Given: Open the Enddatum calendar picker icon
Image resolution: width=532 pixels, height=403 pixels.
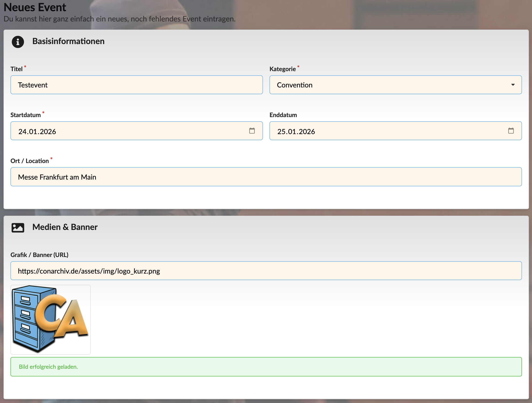Looking at the screenshot, I should click(511, 131).
